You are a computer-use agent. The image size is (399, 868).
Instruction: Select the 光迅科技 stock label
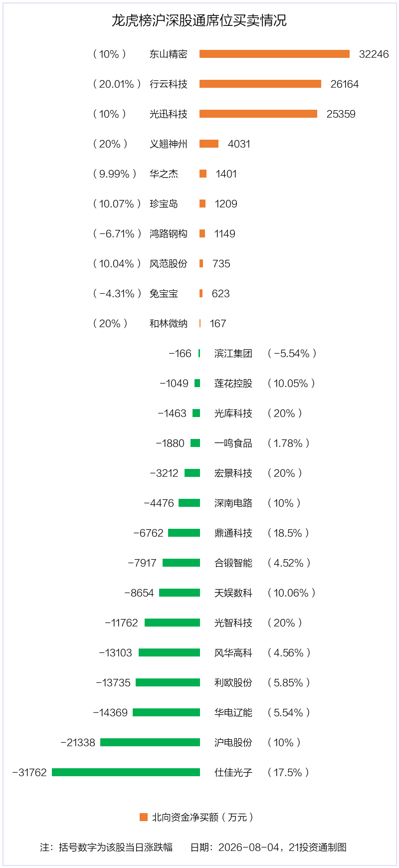169,114
